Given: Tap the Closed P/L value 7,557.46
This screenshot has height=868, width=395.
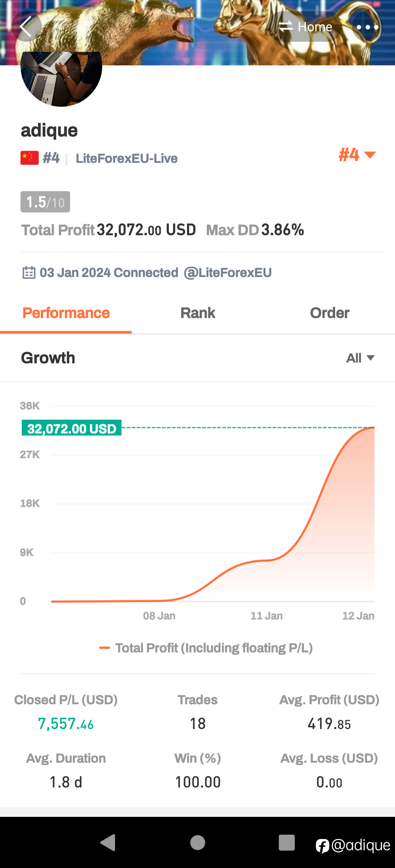Looking at the screenshot, I should 66,724.
